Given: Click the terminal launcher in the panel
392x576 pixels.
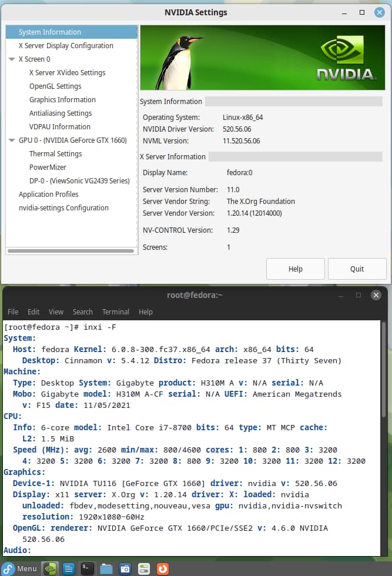Looking at the screenshot, I should point(87,569).
